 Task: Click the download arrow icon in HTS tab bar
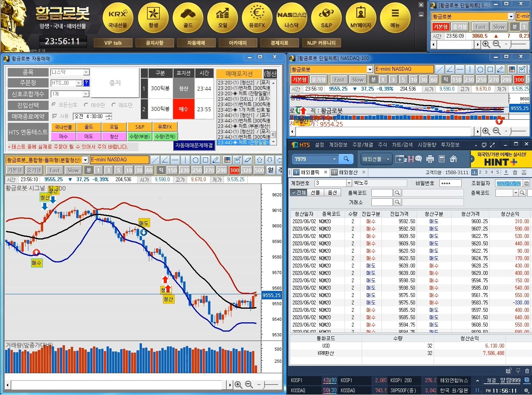tap(506, 172)
